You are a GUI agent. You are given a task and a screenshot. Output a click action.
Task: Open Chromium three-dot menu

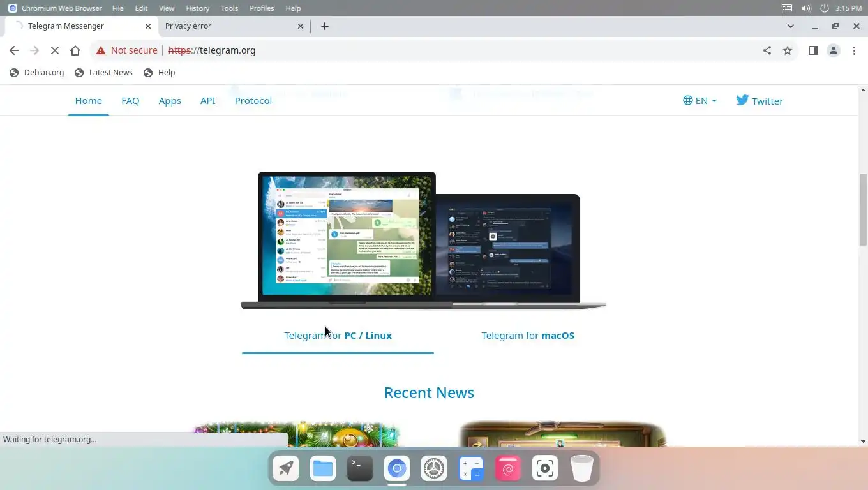pyautogui.click(x=854, y=50)
